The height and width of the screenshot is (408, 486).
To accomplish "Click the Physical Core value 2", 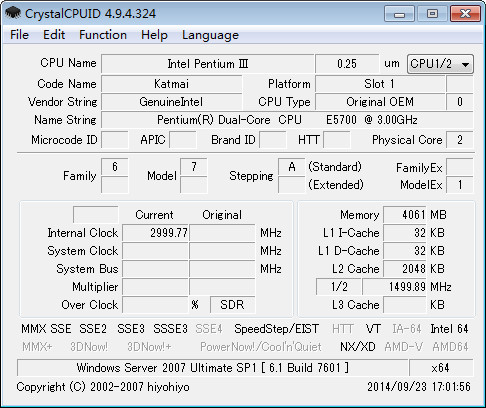I will 460,140.
